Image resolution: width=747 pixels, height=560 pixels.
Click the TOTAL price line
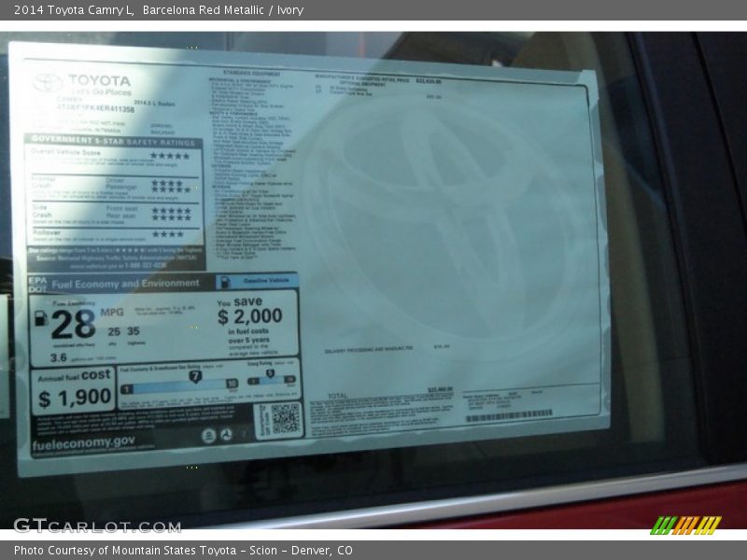tap(390, 393)
